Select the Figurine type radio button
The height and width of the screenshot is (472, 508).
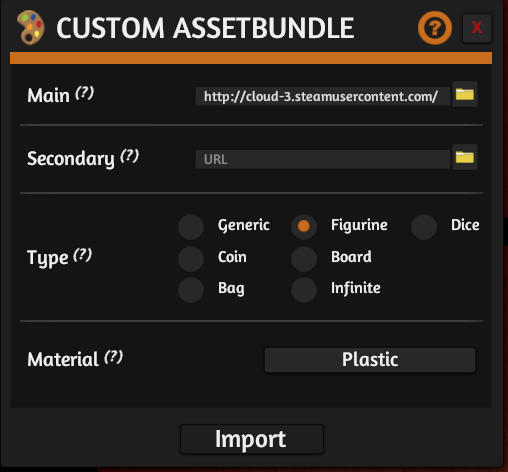(x=304, y=226)
